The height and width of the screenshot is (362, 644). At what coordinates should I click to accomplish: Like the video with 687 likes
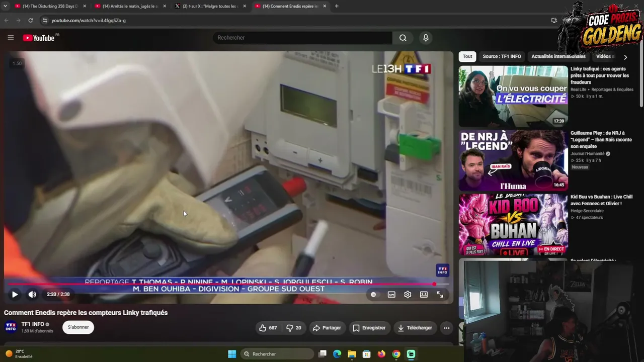click(x=268, y=328)
